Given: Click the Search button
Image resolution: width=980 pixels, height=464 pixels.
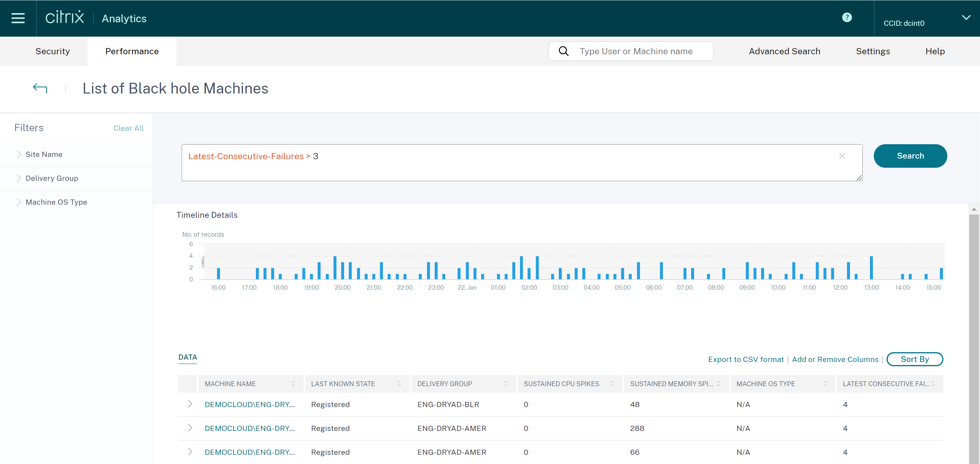Looking at the screenshot, I should pos(910,156).
